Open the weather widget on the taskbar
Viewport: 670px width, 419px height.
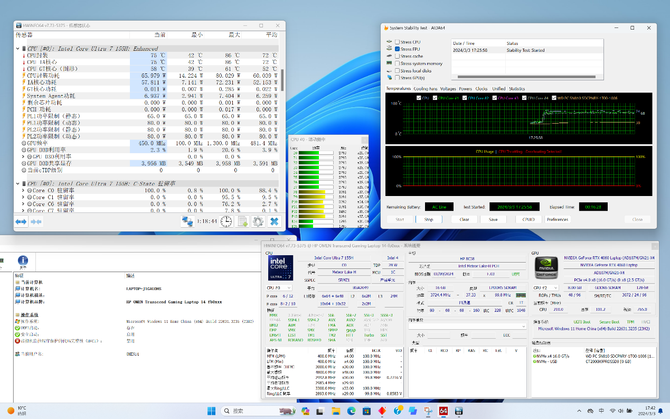tap(17, 411)
